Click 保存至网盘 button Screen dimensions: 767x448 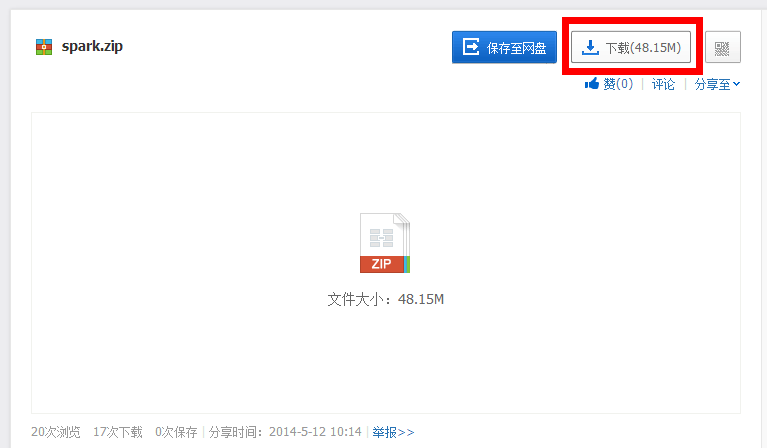pyautogui.click(x=504, y=47)
